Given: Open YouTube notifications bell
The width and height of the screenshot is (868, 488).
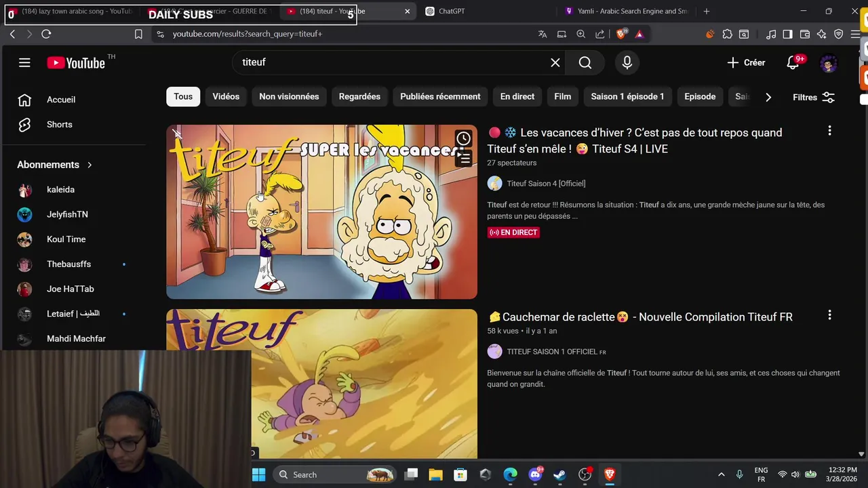Looking at the screenshot, I should [793, 62].
